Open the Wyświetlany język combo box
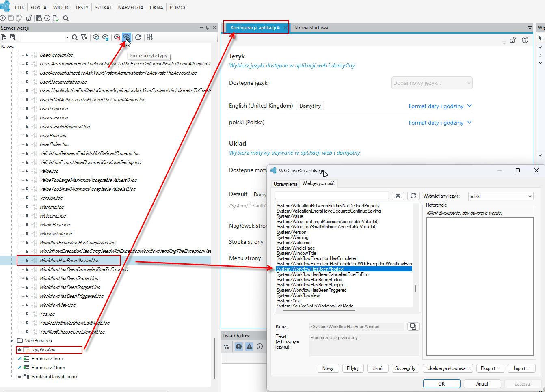545x392 pixels. [x=501, y=196]
